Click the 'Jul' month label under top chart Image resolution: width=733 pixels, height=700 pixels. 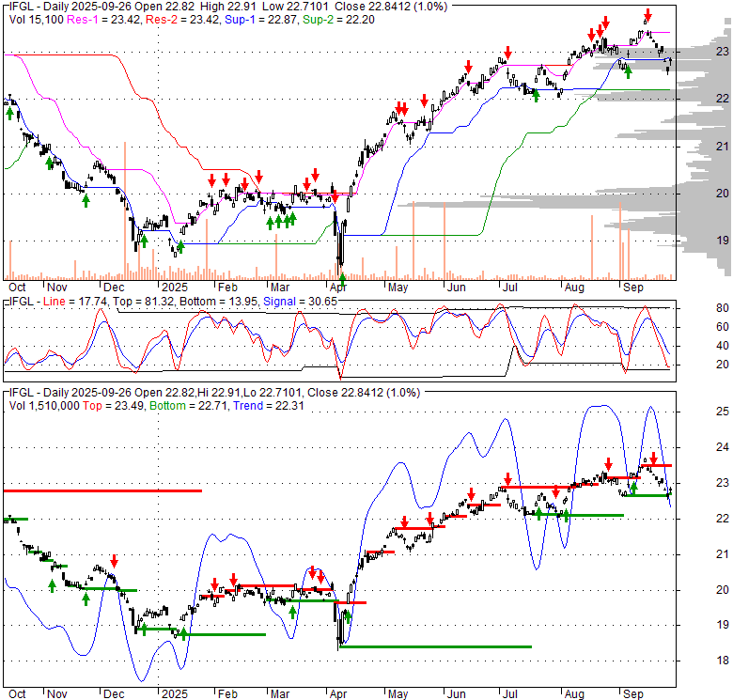click(x=510, y=288)
